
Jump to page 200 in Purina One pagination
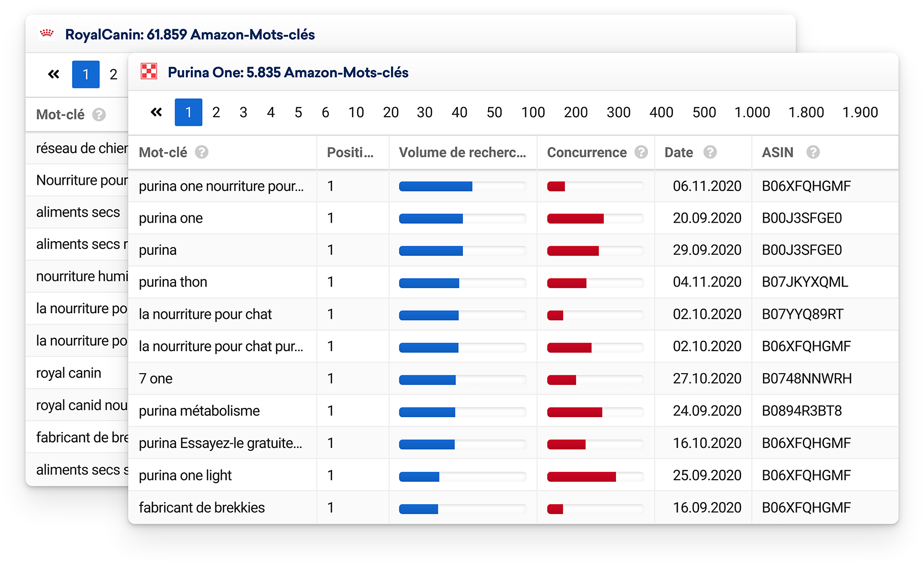(x=576, y=112)
